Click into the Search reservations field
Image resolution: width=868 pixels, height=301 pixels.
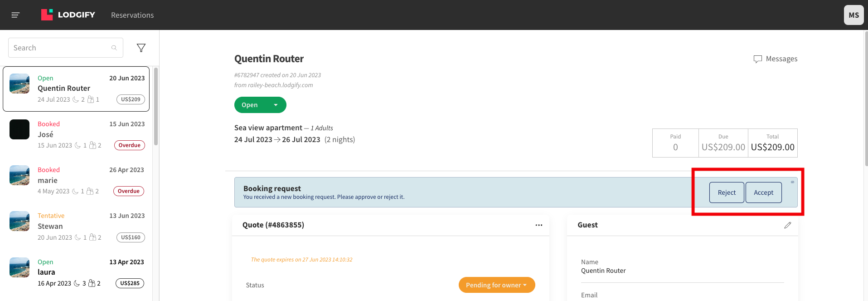coord(66,48)
